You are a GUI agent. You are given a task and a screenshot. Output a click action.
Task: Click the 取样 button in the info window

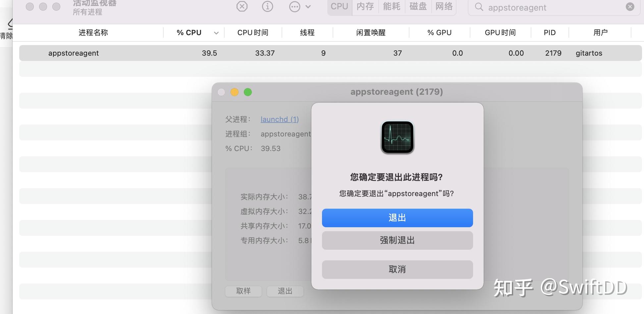pyautogui.click(x=243, y=291)
